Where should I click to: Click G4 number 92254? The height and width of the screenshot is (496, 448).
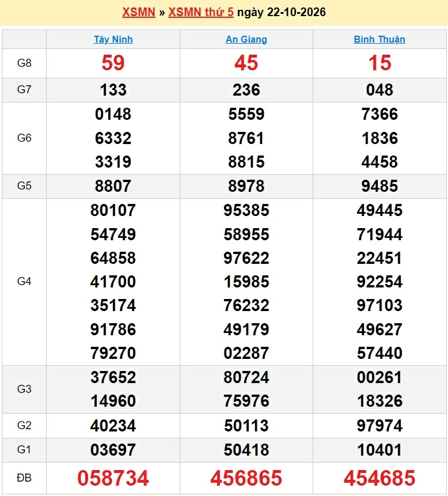pos(379,282)
